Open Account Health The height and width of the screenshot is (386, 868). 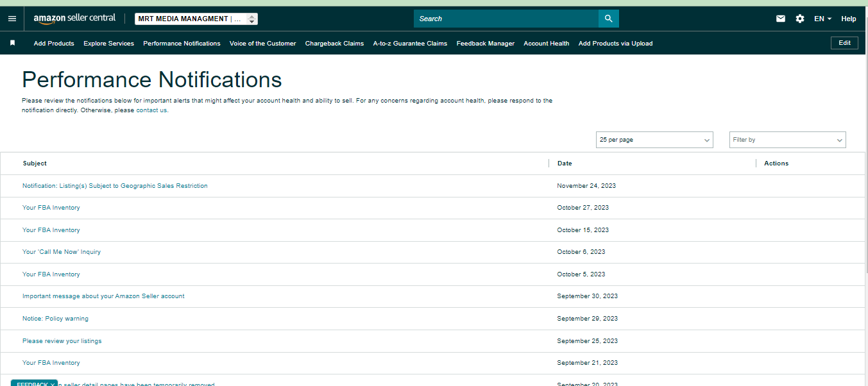547,44
